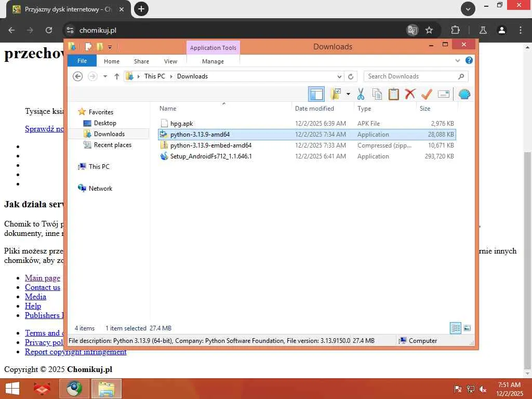Select the Application Tools contextual tab
The height and width of the screenshot is (399, 532).
[213, 48]
